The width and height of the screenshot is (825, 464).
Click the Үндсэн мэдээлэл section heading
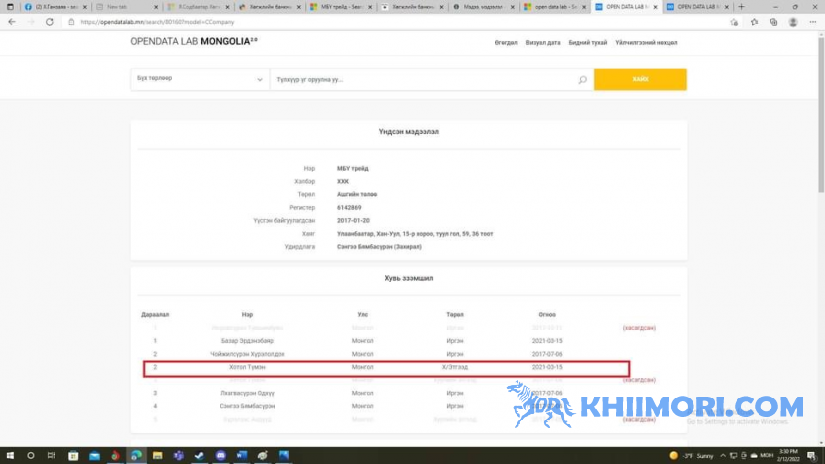point(409,132)
